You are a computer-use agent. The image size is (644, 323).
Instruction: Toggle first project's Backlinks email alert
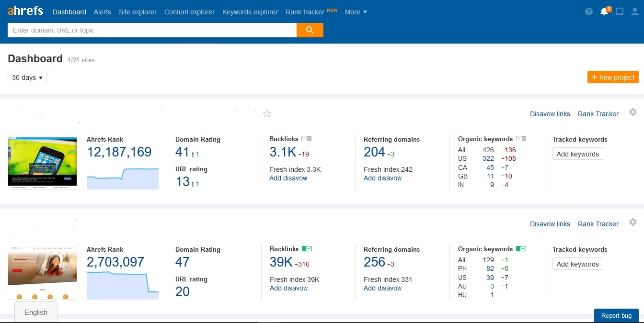click(307, 139)
